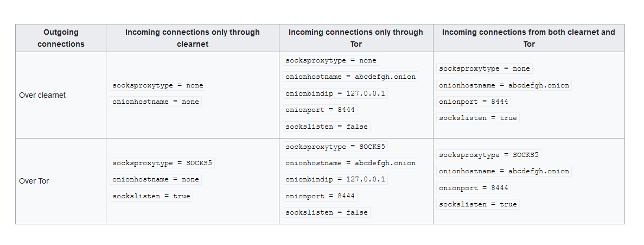
Task: Click "onionhostname = none" in the Over Tor row
Action: [x=156, y=179]
